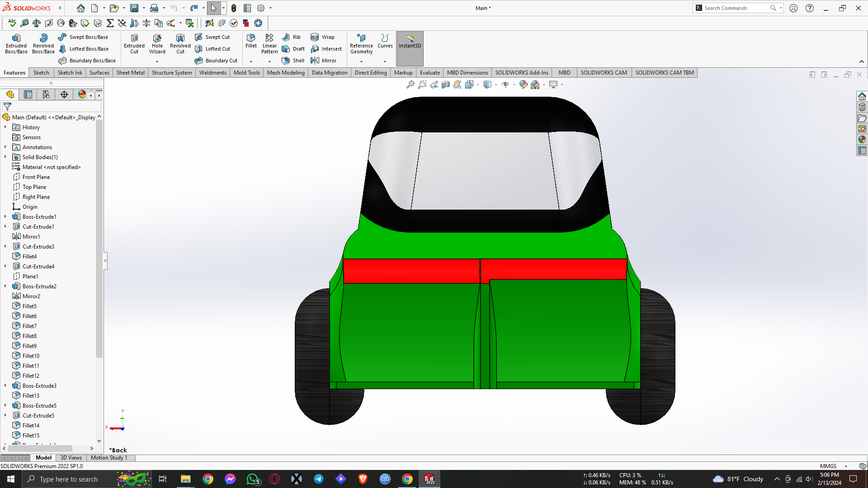Expand the Boss-Extrude1 feature node
Image resolution: width=868 pixels, height=488 pixels.
(5, 217)
